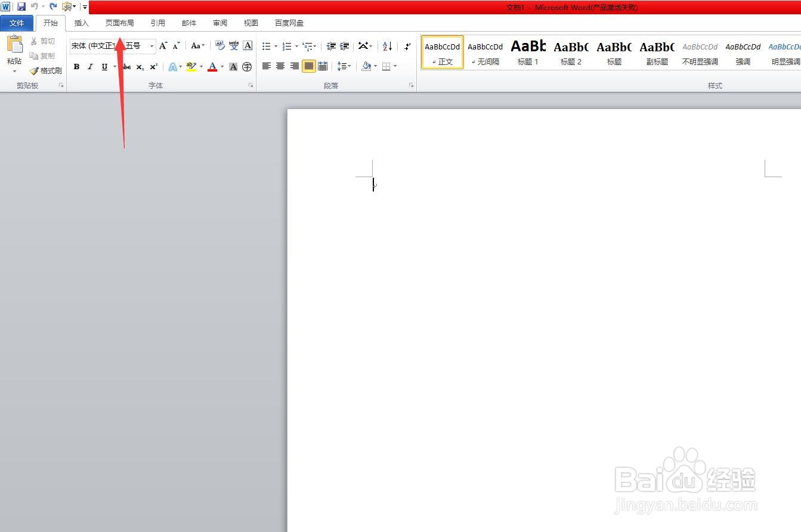Click inside the blank document page
This screenshot has width=801, height=532.
click(544, 320)
